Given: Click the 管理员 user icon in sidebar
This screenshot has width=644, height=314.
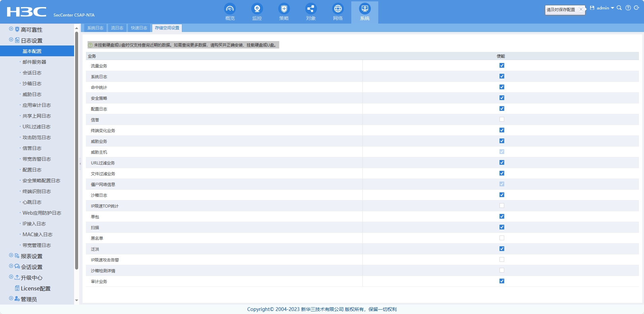Looking at the screenshot, I should click(x=17, y=299).
